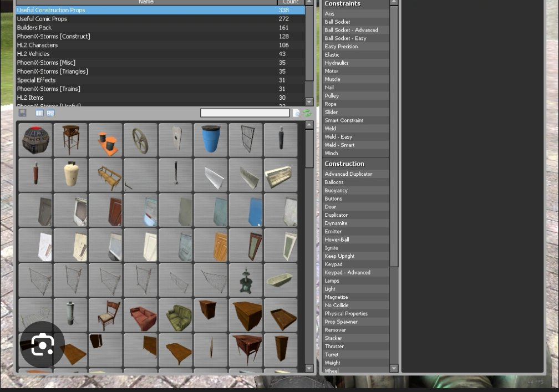This screenshot has width=559, height=392.
Task: Choose the Dynamite tool
Action: point(356,223)
